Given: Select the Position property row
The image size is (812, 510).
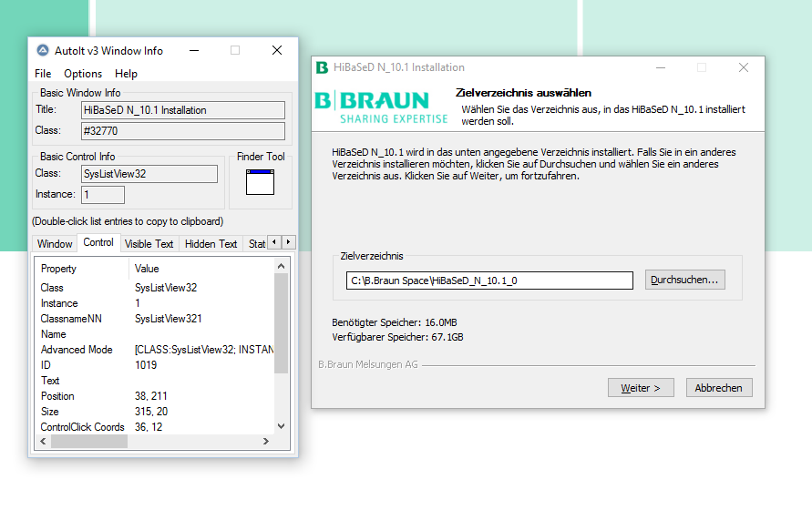Looking at the screenshot, I should (155, 396).
